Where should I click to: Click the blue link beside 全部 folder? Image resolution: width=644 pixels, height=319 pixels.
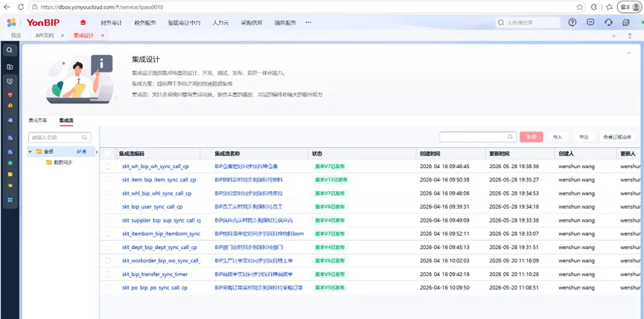point(81,152)
